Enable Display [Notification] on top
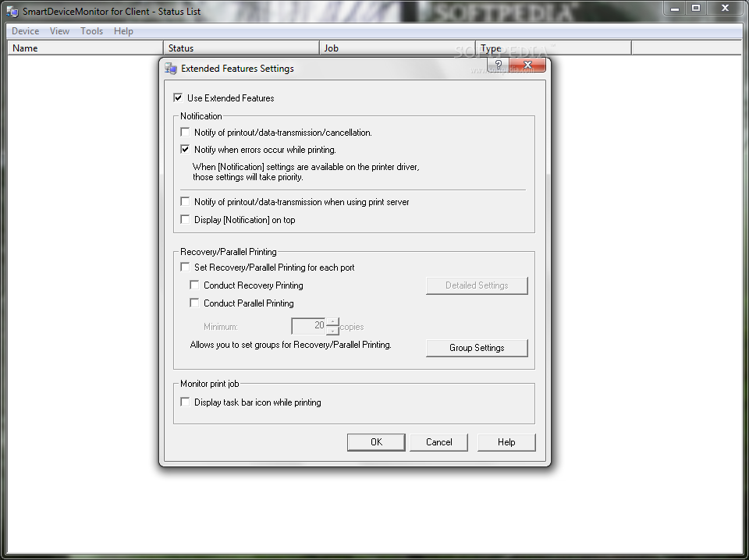 tap(185, 220)
